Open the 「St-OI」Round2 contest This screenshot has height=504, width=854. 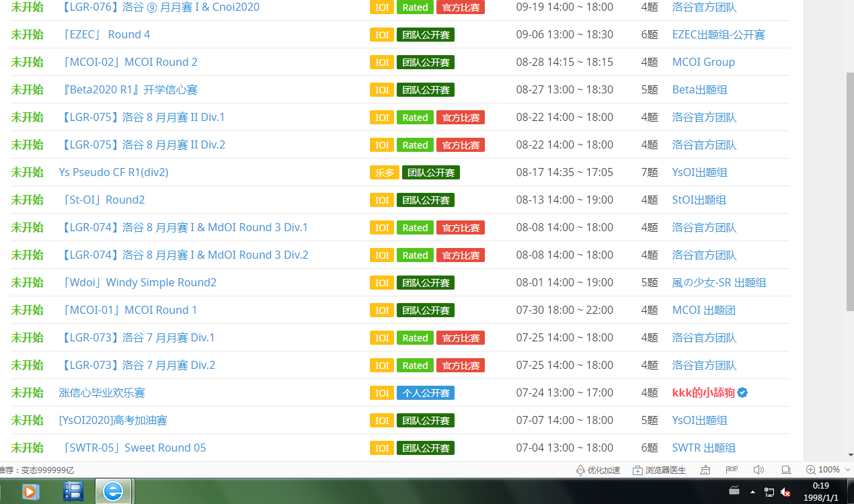102,200
